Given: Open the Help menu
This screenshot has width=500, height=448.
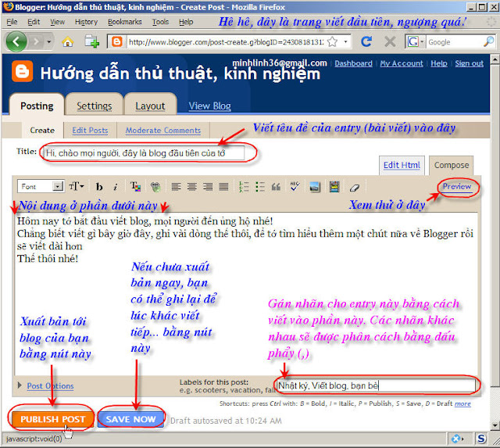Looking at the screenshot, I should (x=186, y=22).
